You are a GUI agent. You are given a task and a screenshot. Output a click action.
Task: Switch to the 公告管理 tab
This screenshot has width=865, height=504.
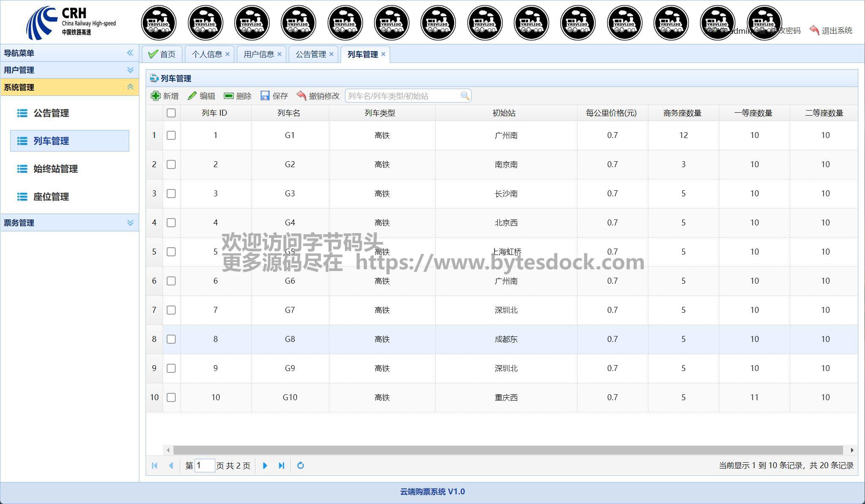point(311,54)
